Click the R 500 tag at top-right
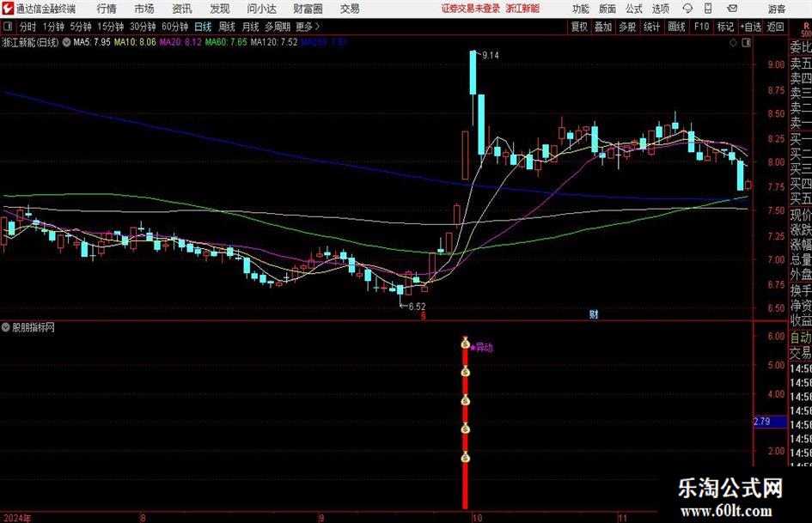The width and height of the screenshot is (812, 523). [806, 29]
